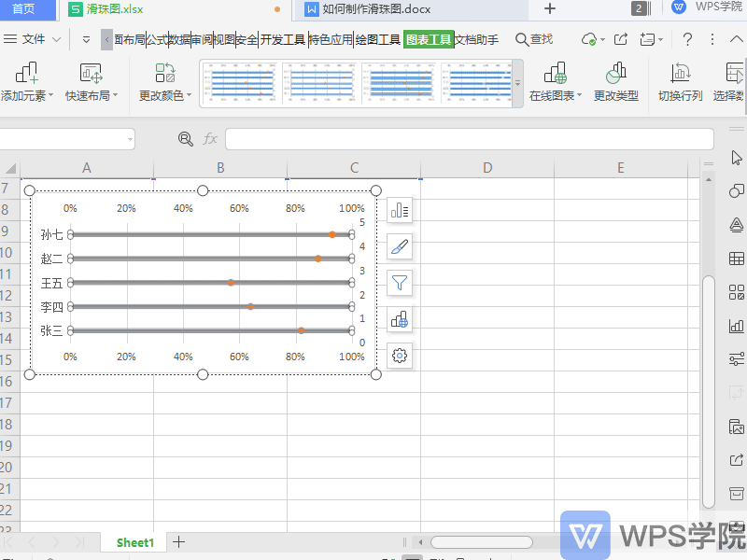
Task: Open the more options vertical dots menu
Action: [712, 39]
